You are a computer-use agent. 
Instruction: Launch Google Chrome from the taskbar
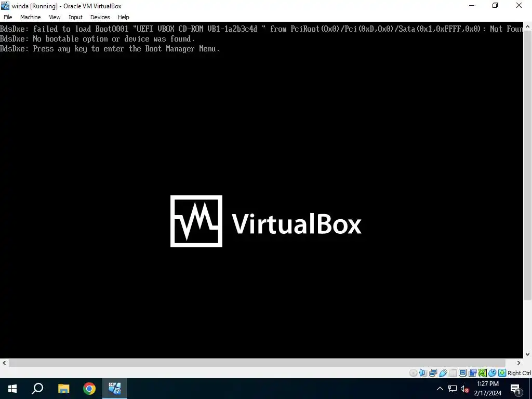pyautogui.click(x=89, y=389)
